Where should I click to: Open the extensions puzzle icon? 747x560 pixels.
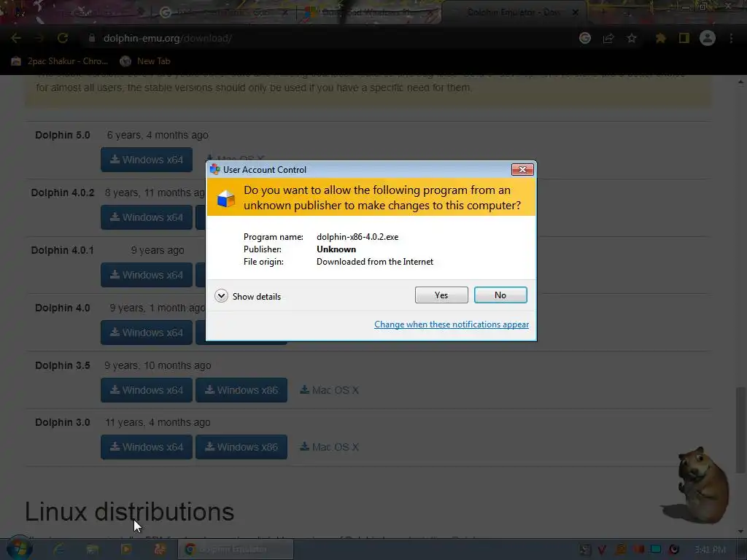tap(660, 38)
